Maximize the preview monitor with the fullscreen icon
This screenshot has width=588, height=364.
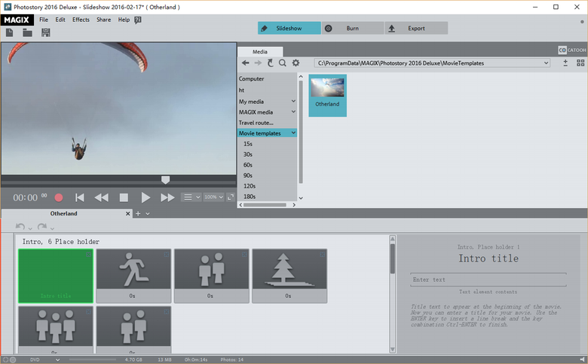click(231, 197)
